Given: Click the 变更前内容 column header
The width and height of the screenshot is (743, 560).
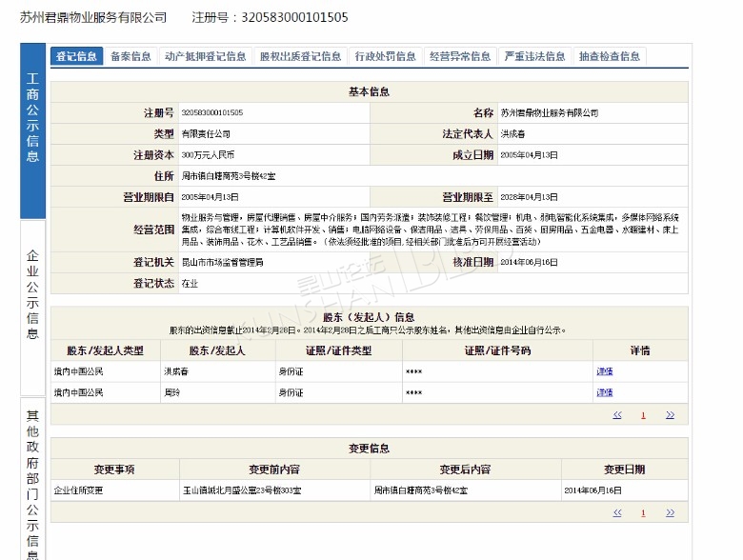Looking at the screenshot, I should pos(274,470).
